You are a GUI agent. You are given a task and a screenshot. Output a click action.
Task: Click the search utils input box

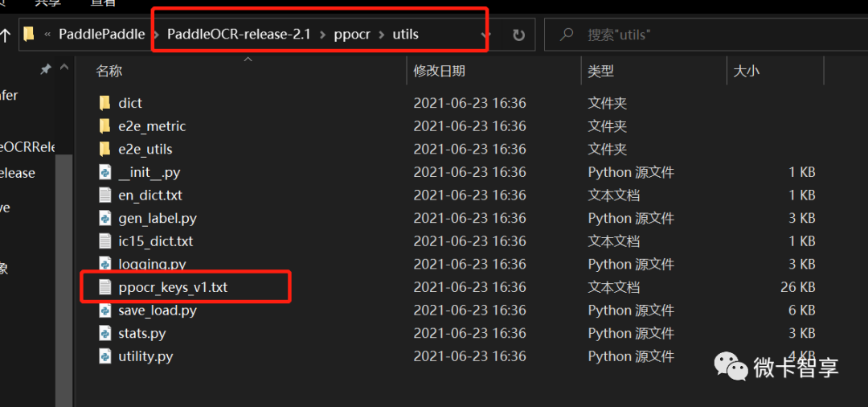pyautogui.click(x=706, y=35)
